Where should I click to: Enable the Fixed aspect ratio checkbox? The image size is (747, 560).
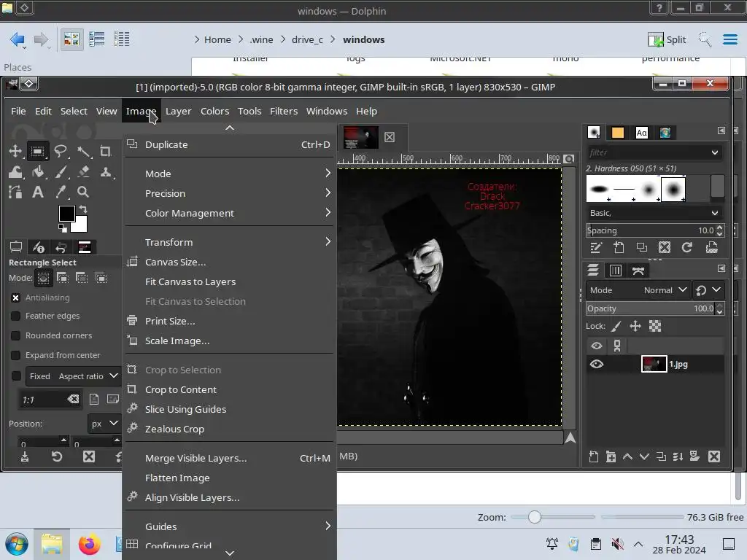coord(16,376)
